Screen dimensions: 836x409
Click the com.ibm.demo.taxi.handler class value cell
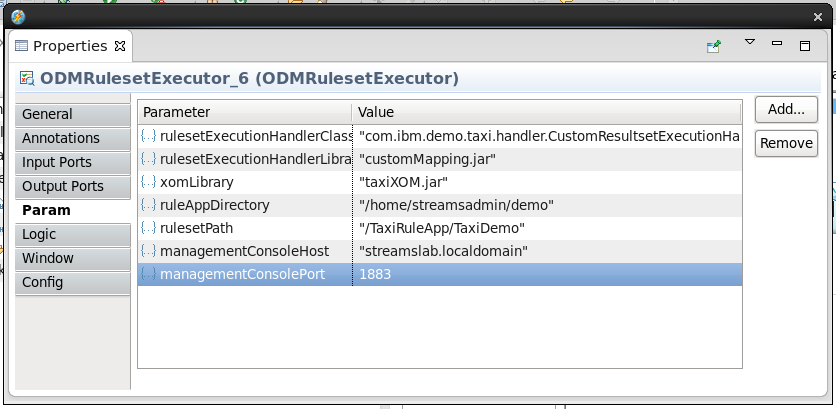pyautogui.click(x=547, y=136)
